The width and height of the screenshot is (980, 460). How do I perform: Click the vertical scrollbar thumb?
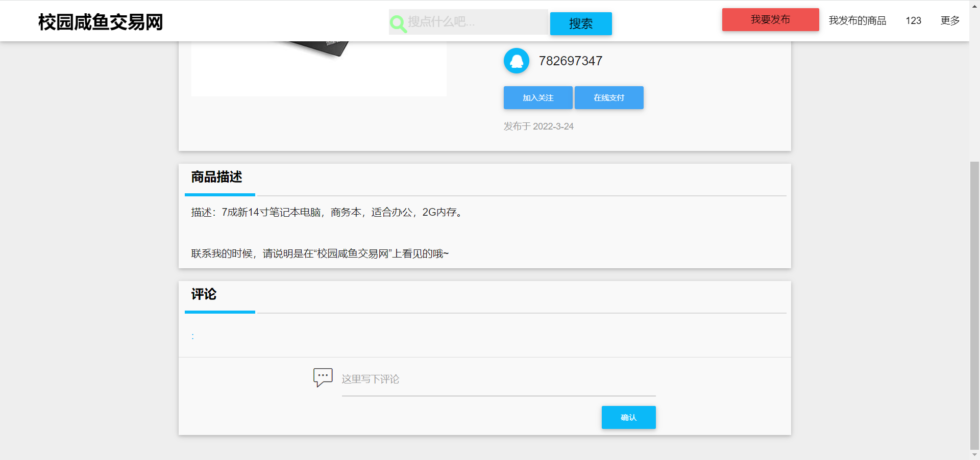pos(974,305)
